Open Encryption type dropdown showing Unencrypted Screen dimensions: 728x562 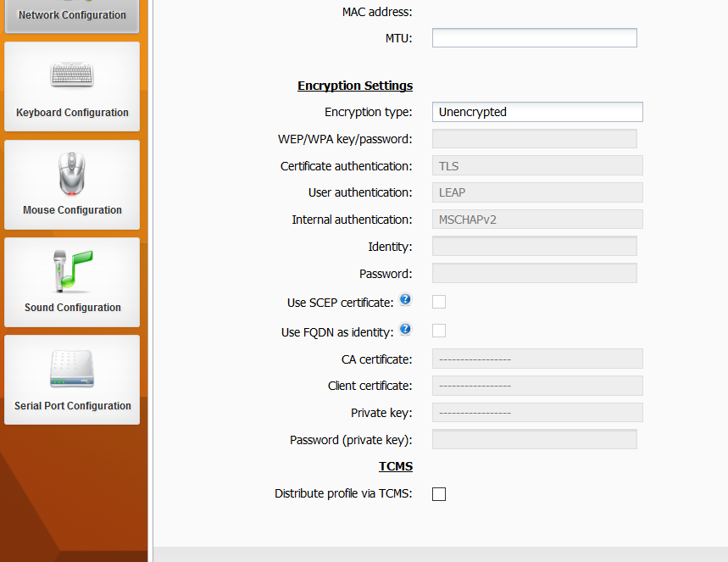[x=537, y=112]
